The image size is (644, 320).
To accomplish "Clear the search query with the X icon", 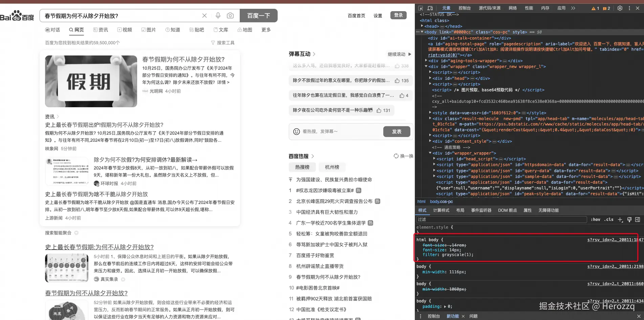I will coord(205,16).
